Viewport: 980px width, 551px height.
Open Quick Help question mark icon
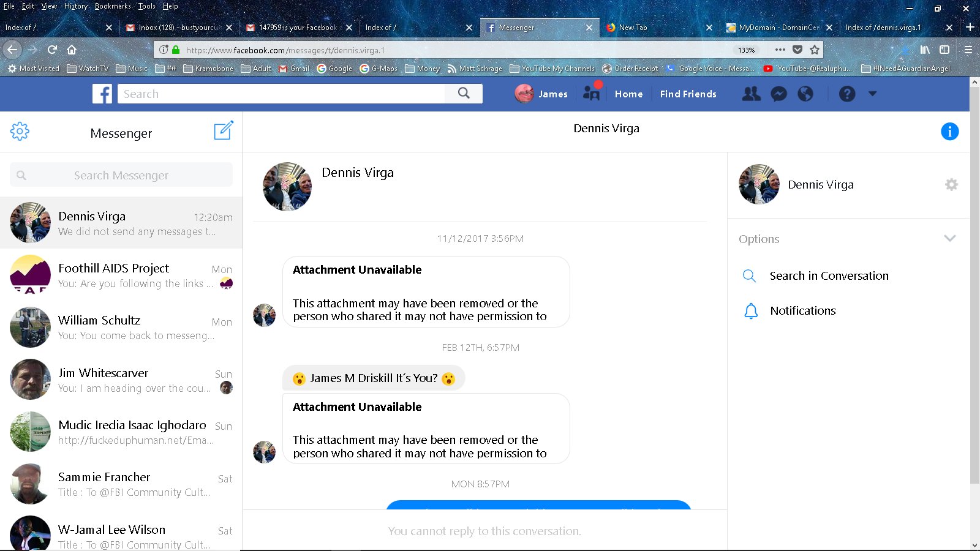[x=847, y=94]
